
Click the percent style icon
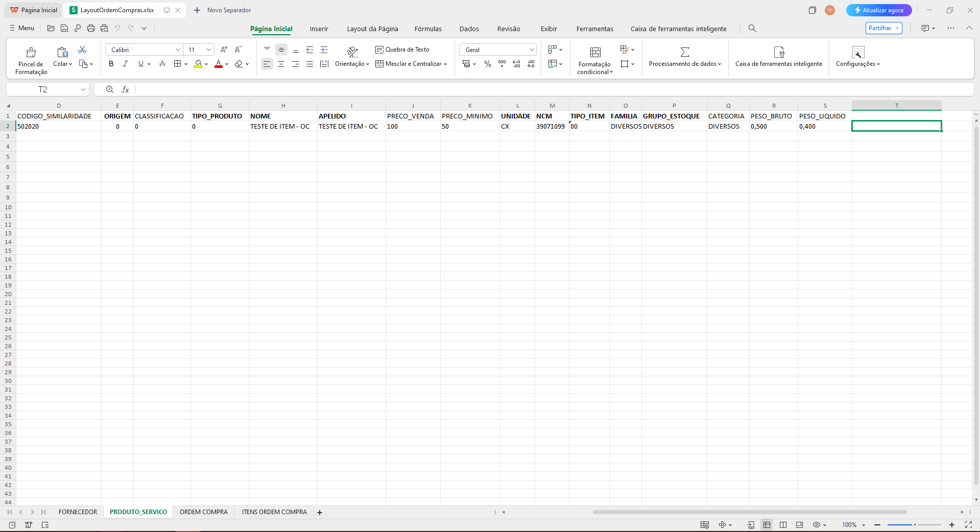click(x=488, y=64)
